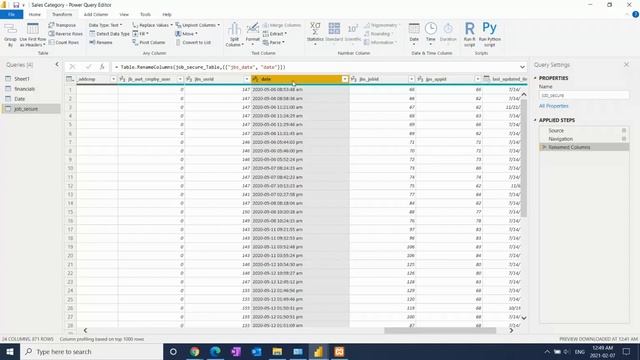This screenshot has width=640, height=360.
Task: Collapse the Properties section
Action: click(535, 78)
